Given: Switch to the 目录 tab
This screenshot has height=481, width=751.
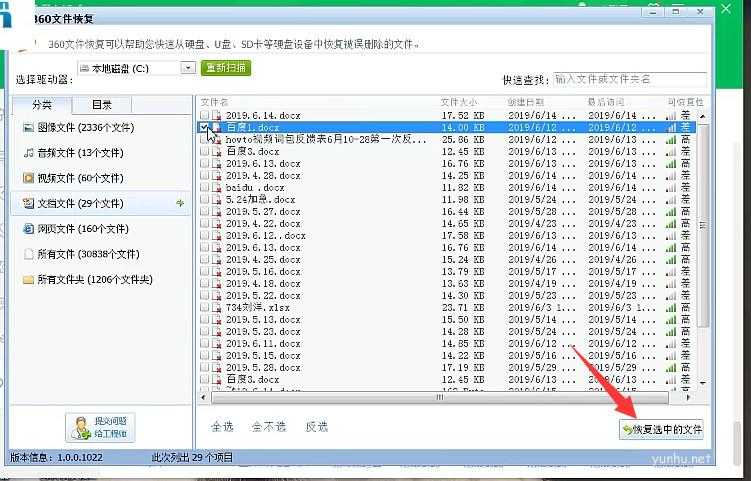Looking at the screenshot, I should point(102,105).
